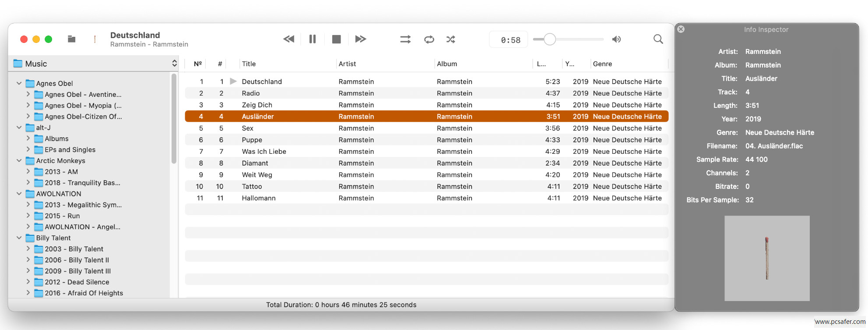868x330 pixels.
Task: Pause the current song
Action: 312,39
